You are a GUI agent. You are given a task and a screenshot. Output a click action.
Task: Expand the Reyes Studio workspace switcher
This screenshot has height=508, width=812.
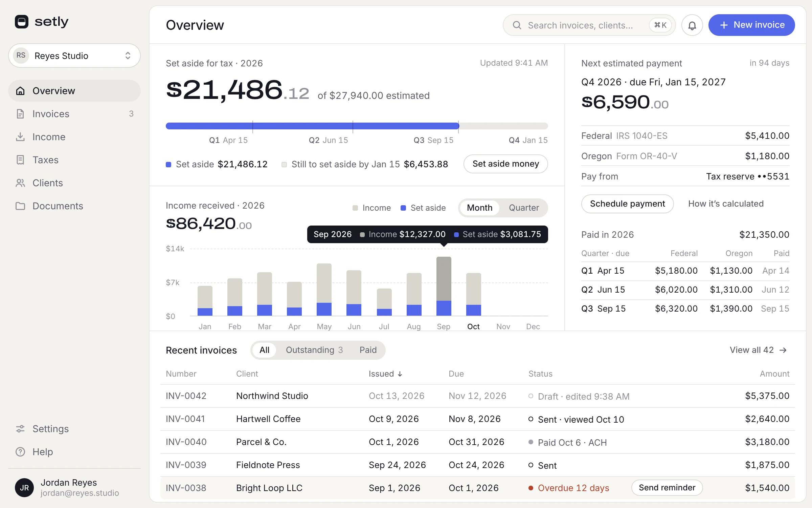74,56
